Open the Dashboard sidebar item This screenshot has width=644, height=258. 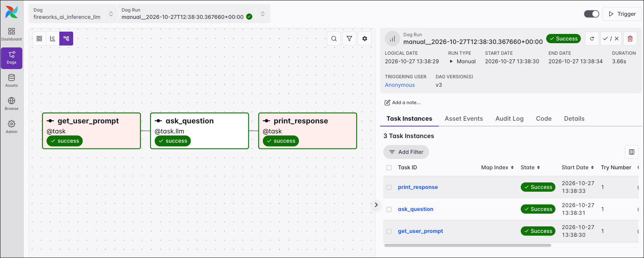point(12,34)
